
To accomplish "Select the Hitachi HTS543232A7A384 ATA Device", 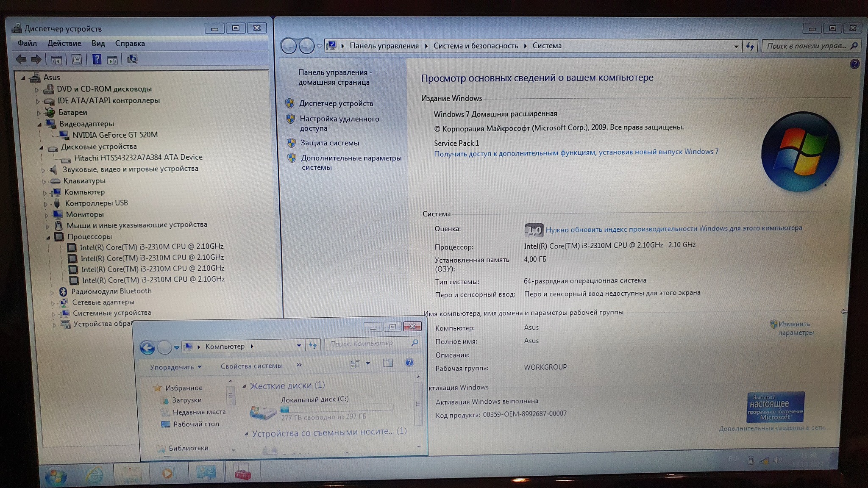I will click(138, 158).
